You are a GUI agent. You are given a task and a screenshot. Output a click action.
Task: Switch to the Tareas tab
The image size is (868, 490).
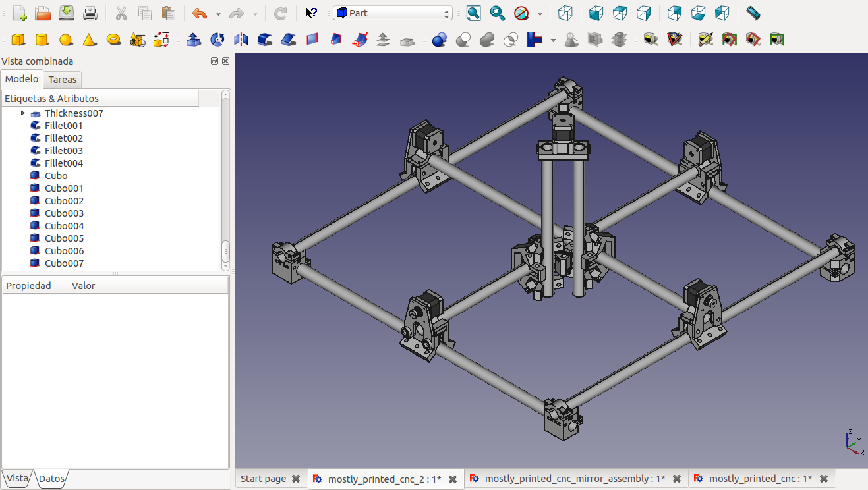(63, 80)
